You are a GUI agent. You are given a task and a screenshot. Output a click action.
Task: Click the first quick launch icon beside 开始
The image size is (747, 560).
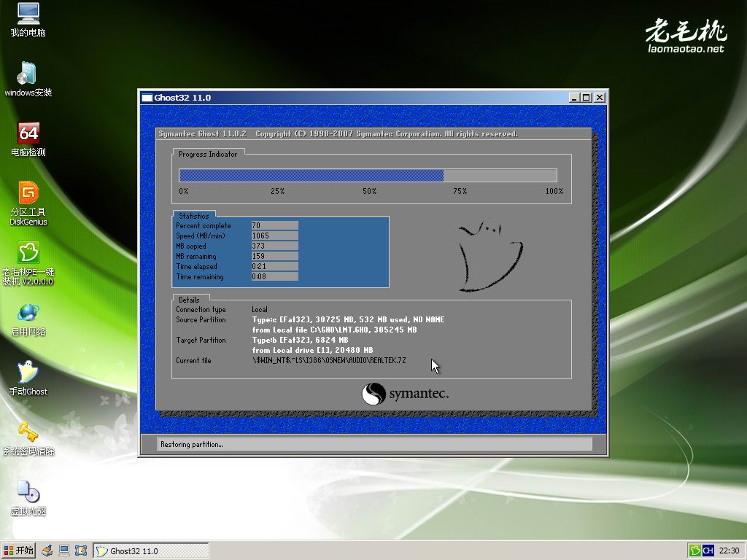coord(48,551)
